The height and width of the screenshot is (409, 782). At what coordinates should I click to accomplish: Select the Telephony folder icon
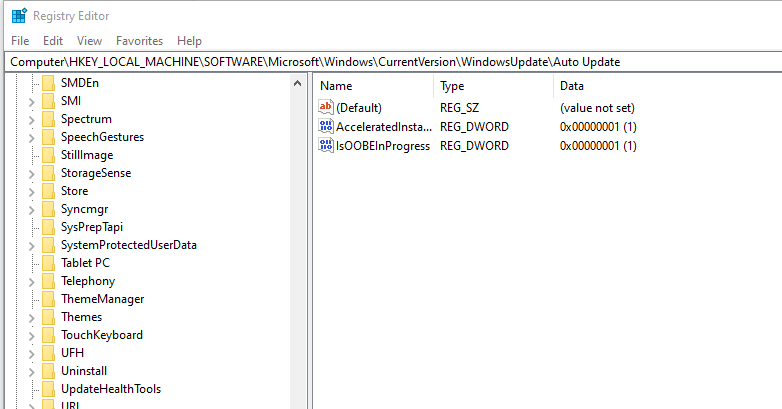pos(48,281)
